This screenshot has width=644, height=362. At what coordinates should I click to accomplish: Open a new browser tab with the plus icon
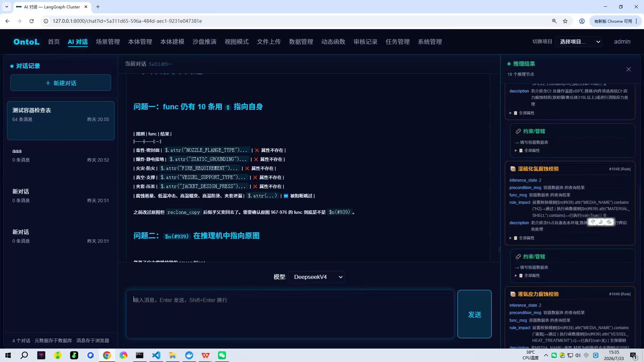98,7
